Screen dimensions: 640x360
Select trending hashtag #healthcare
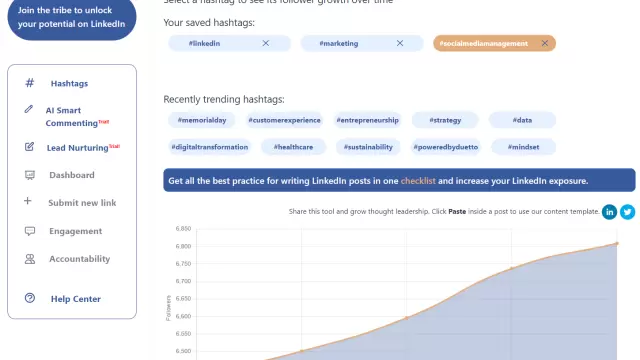pyautogui.click(x=293, y=147)
